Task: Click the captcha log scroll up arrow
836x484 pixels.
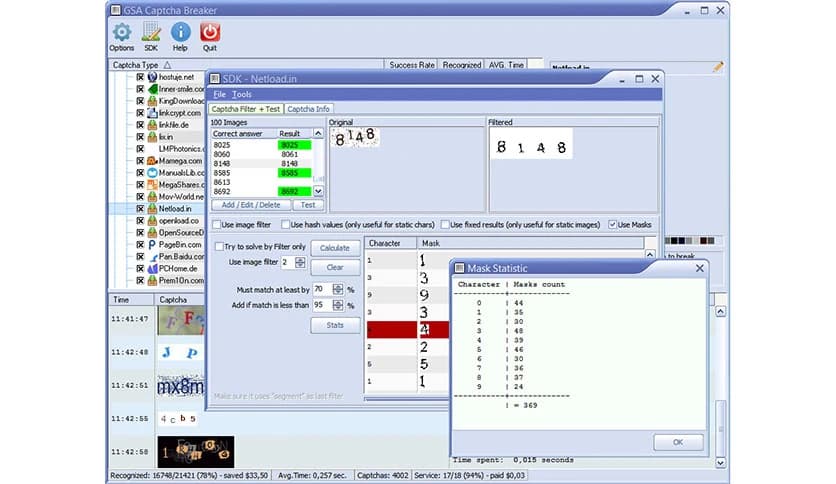Action: 720,311
